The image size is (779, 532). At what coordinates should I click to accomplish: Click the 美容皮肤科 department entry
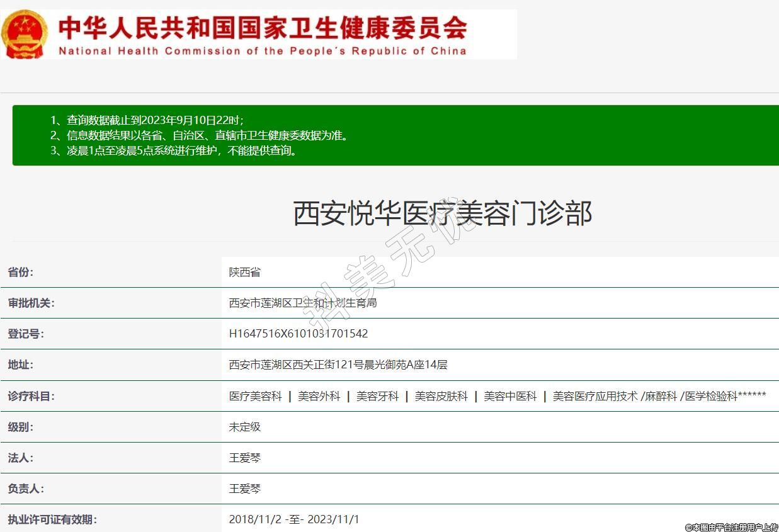coord(441,396)
